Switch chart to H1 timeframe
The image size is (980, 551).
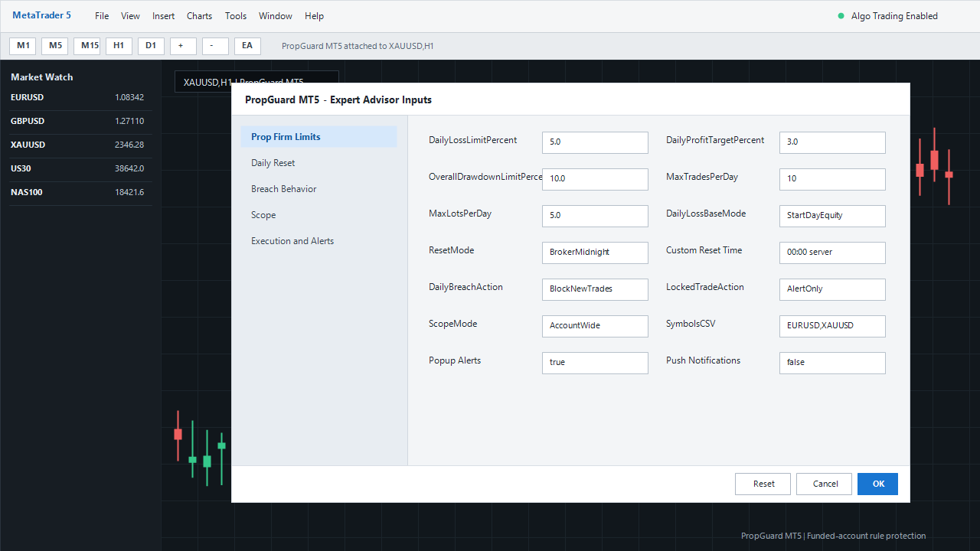119,46
